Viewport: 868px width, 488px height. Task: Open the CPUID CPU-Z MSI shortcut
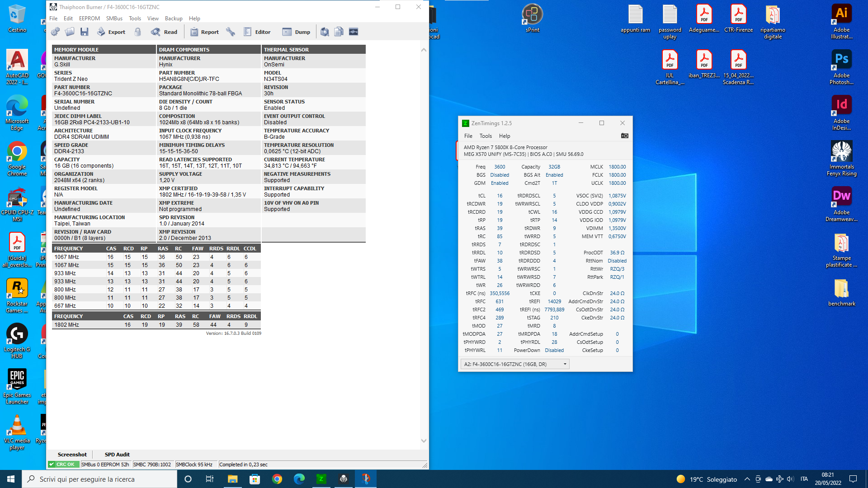point(17,204)
